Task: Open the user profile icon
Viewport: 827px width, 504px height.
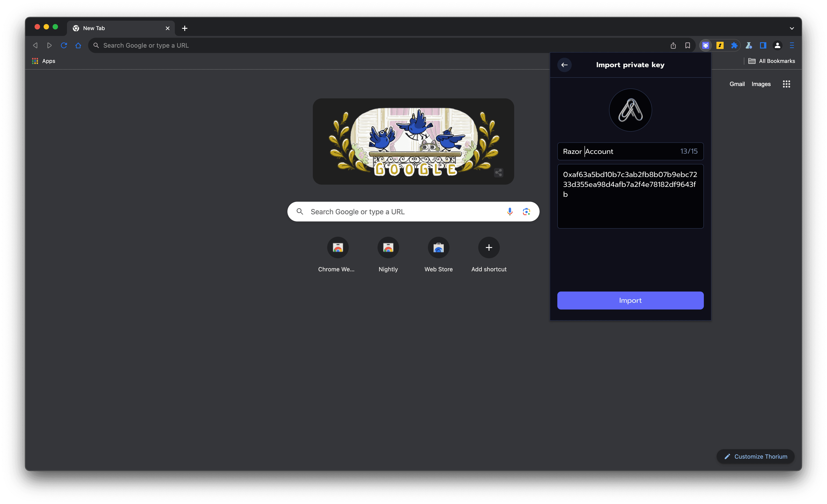Action: pos(777,45)
